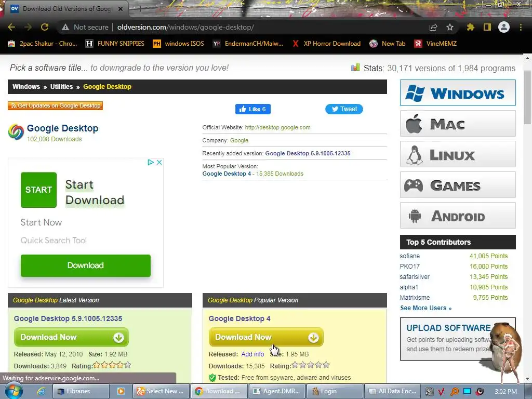Select the Android platform category
This screenshot has width=532, height=399.
pyautogui.click(x=458, y=216)
